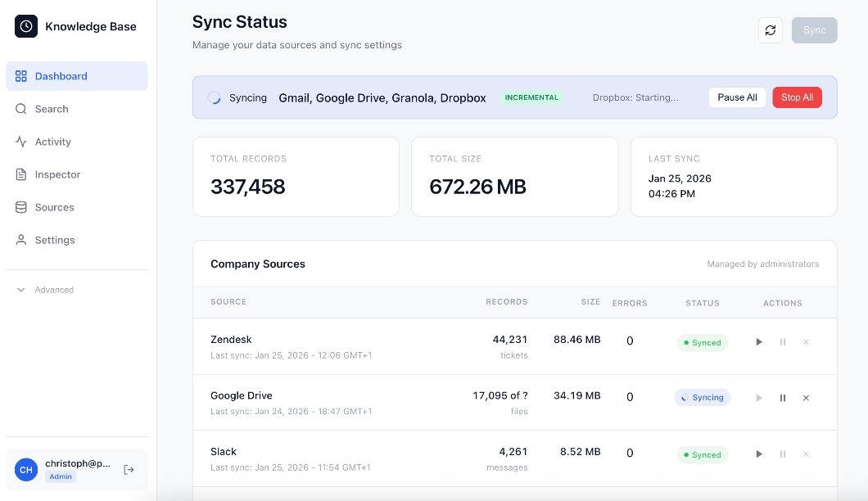Cancel the Google Drive sync

(x=806, y=398)
